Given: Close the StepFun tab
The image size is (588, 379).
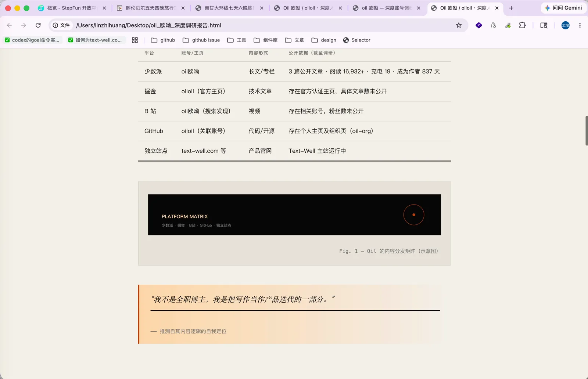Looking at the screenshot, I should click(104, 8).
